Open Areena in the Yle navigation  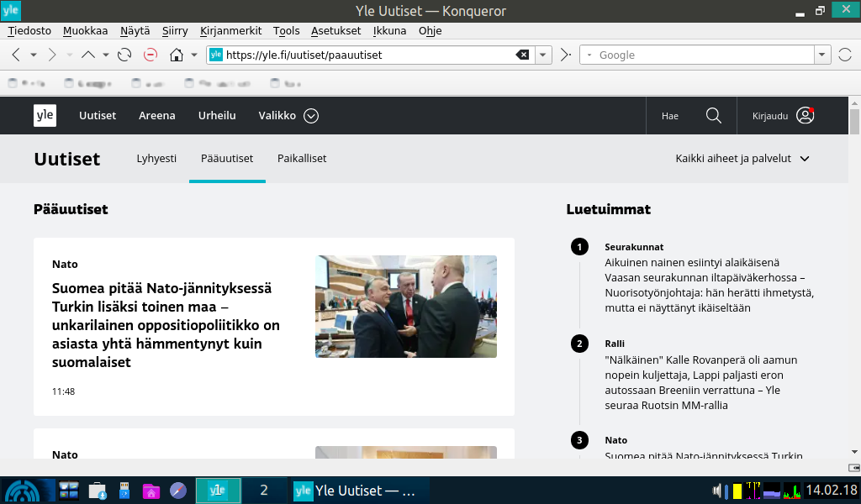tap(157, 116)
